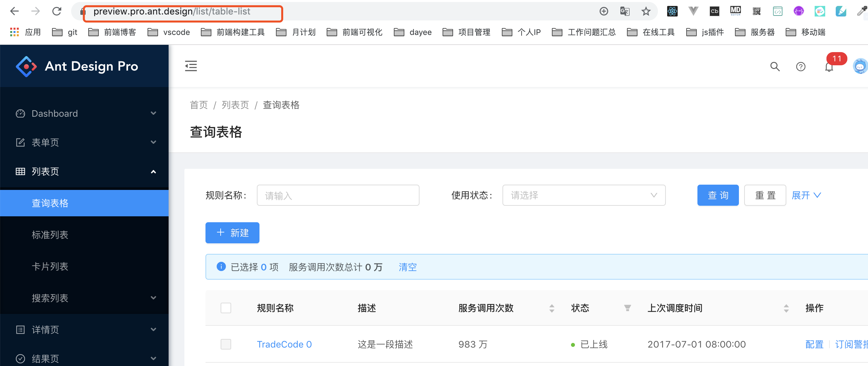Click the 查询 search button
868x366 pixels.
pyautogui.click(x=718, y=195)
